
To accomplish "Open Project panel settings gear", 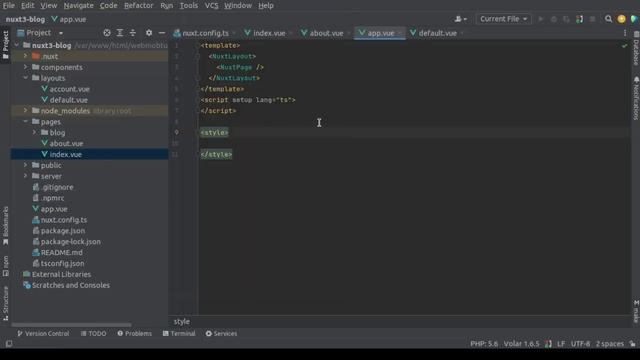I will point(149,33).
